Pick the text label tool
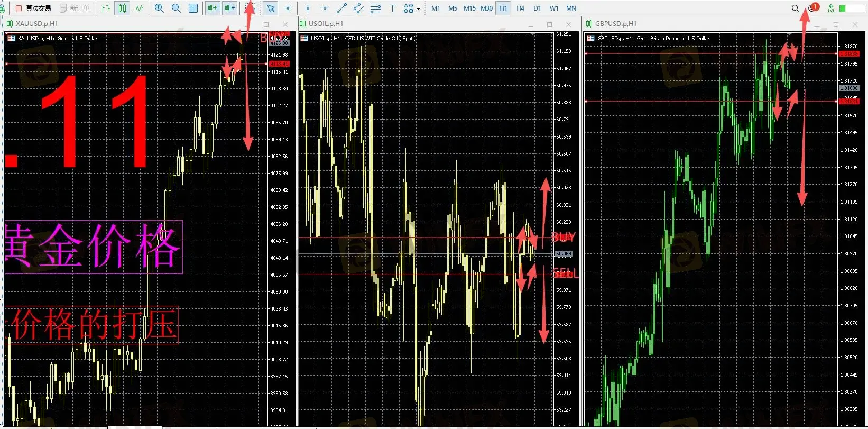 392,8
